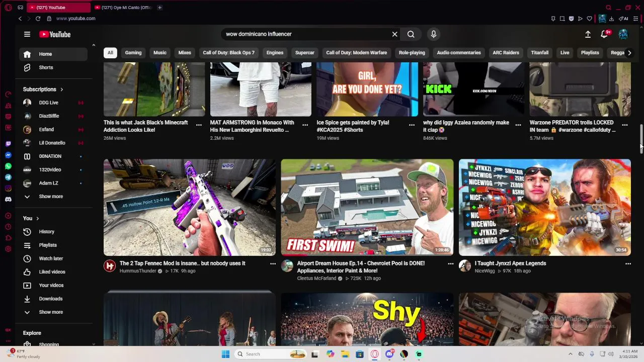Visit the NiceWigg channel link
Viewport: 644px width, 362px height.
click(x=485, y=271)
